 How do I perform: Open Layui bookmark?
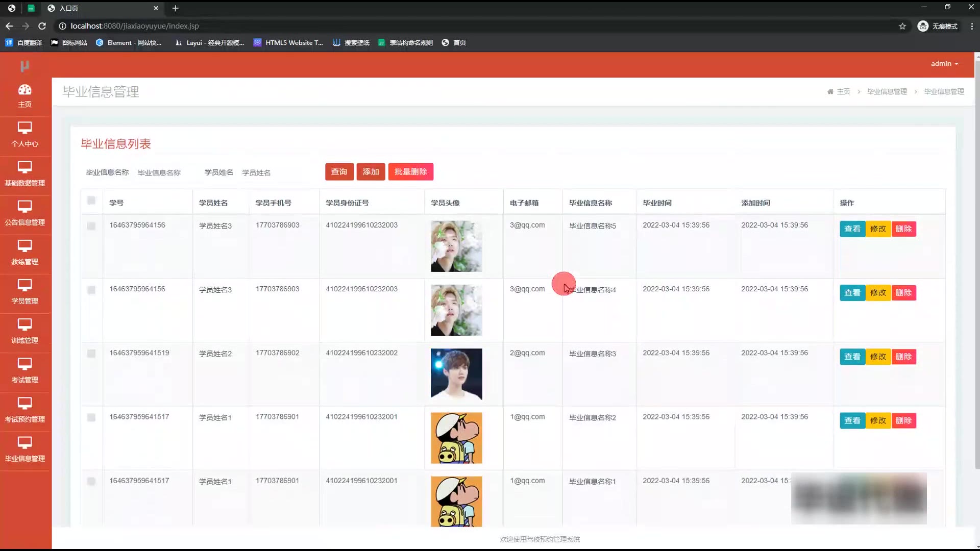click(209, 43)
